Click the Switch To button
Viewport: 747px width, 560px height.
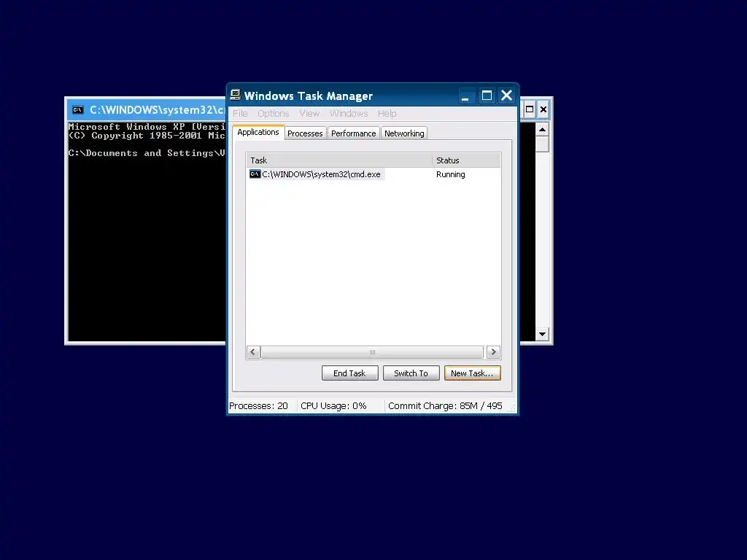coord(411,373)
